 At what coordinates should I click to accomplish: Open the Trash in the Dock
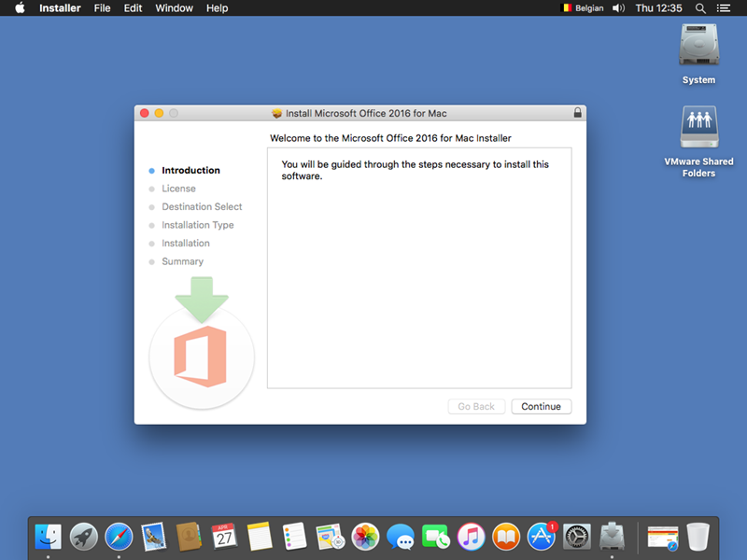(x=698, y=537)
